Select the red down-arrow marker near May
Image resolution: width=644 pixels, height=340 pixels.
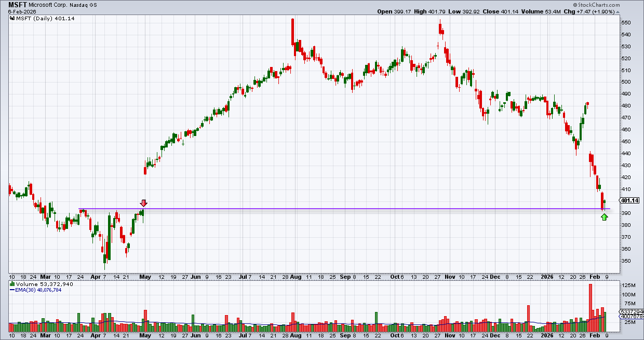pos(144,203)
